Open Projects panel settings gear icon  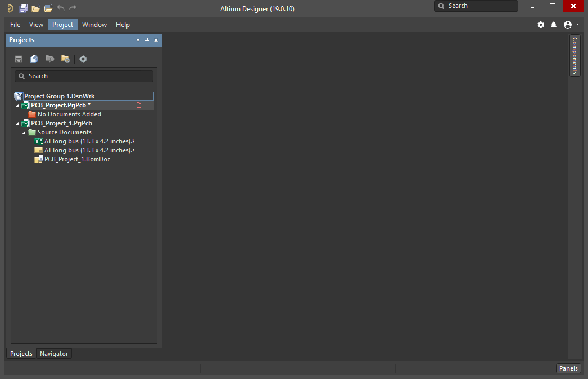[83, 59]
